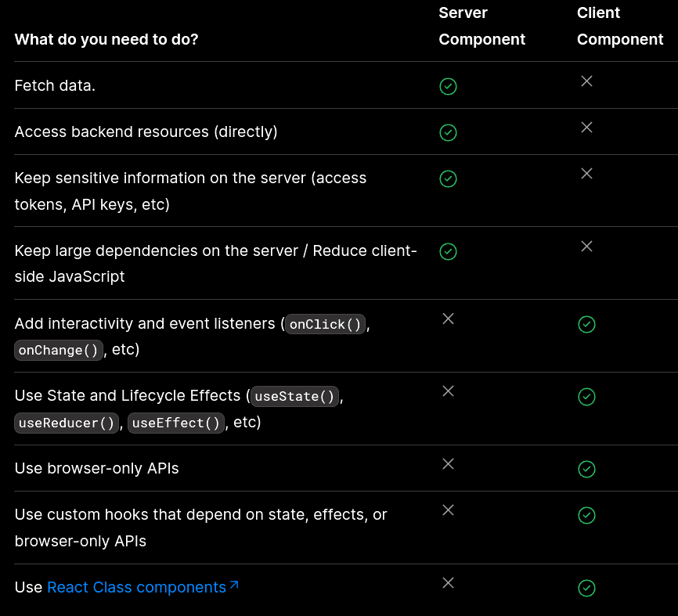Click the useReducer() code badge
The width and height of the screenshot is (678, 616).
pyautogui.click(x=67, y=423)
